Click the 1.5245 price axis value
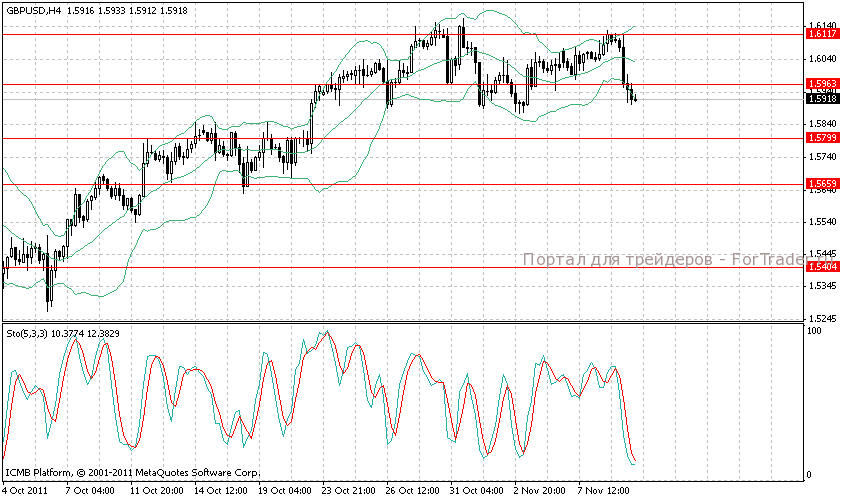Image resolution: width=841 pixels, height=498 pixels. click(x=821, y=318)
